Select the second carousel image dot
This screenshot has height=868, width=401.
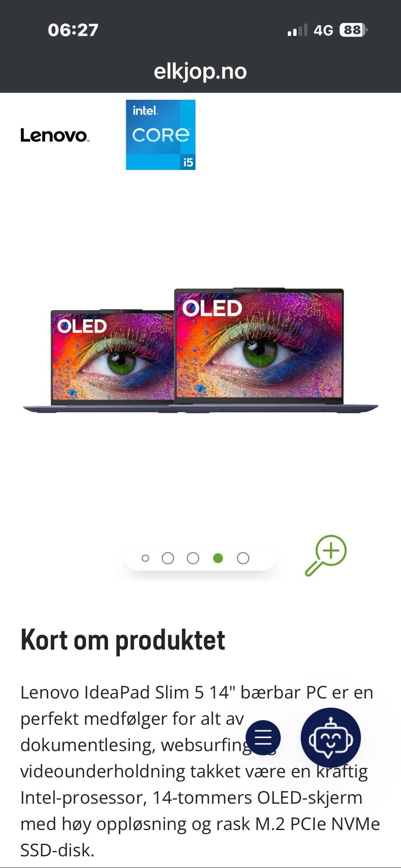tap(168, 558)
